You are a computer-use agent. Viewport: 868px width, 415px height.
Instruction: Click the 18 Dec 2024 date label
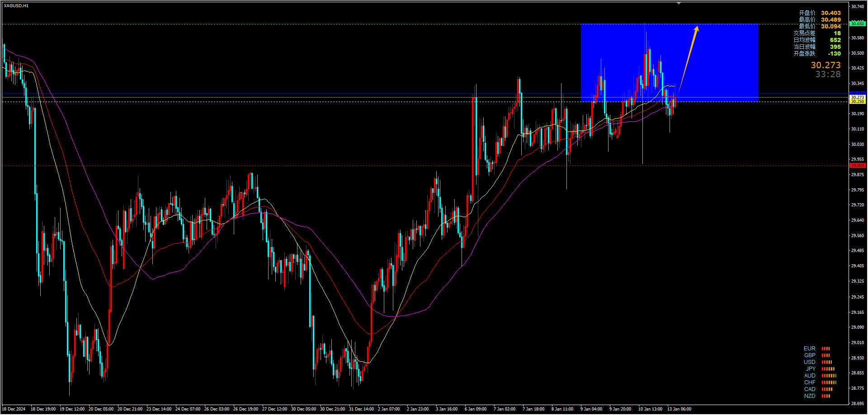tap(14, 409)
